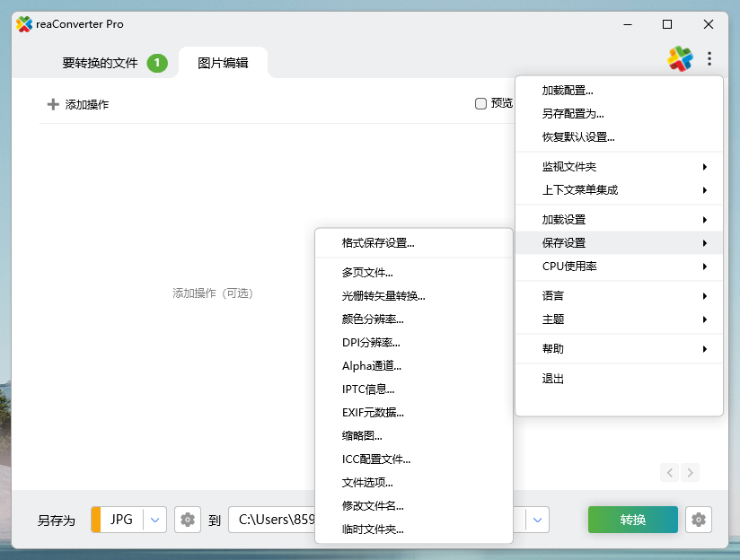Expand the 保存设置 submenu
Screen dimensions: 740x560
(x=619, y=243)
